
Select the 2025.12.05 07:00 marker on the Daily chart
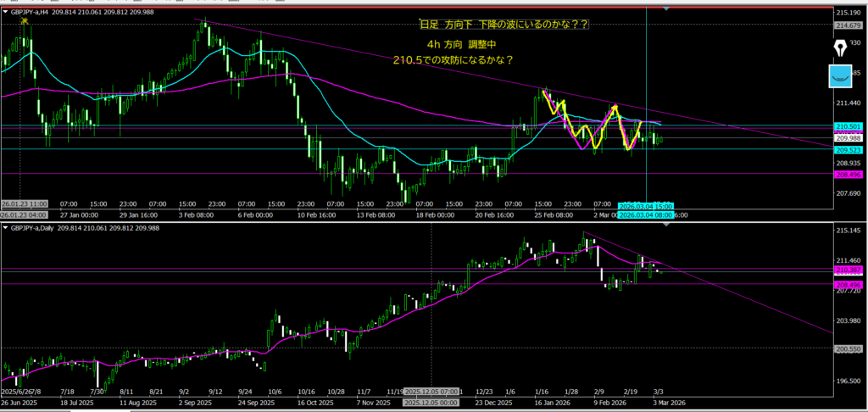(433, 392)
